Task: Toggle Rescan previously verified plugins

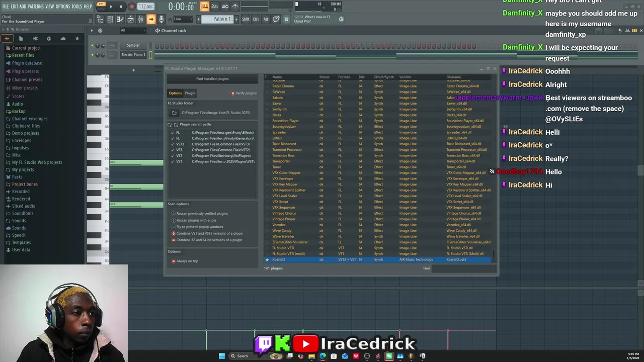Action: [x=200, y=213]
